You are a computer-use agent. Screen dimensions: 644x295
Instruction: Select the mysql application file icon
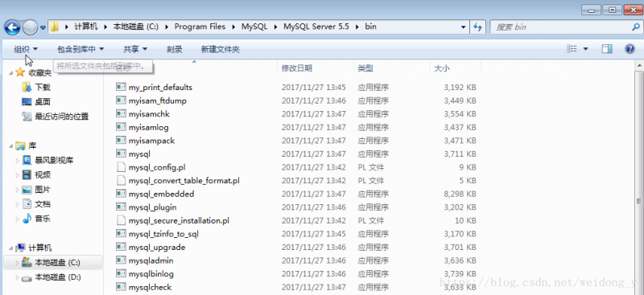(x=121, y=154)
